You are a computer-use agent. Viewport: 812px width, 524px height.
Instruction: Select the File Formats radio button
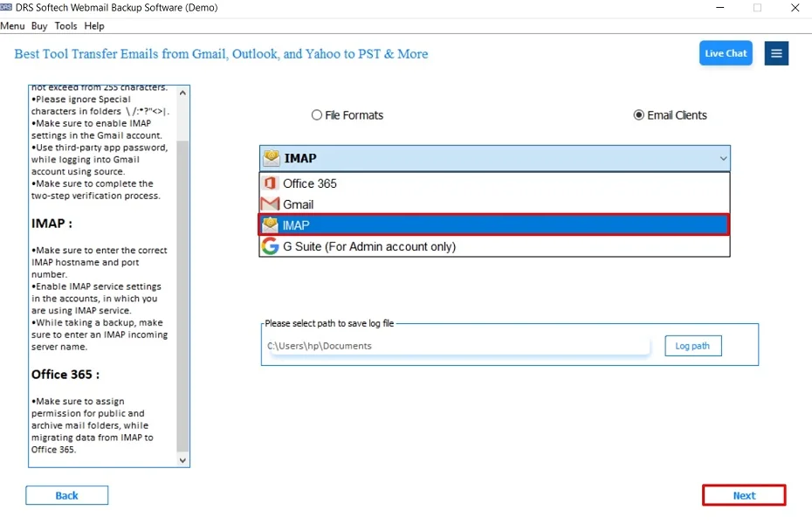tap(316, 114)
